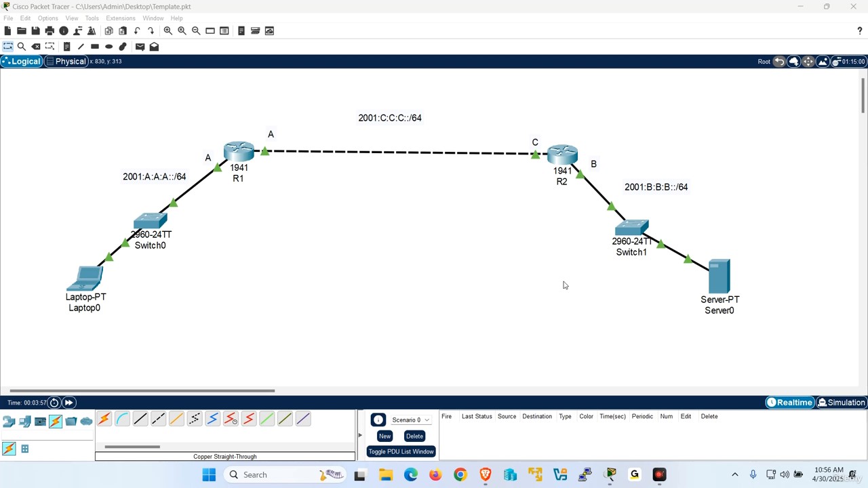Select the Inspect magnifier tool
The image size is (868, 488).
tap(22, 47)
